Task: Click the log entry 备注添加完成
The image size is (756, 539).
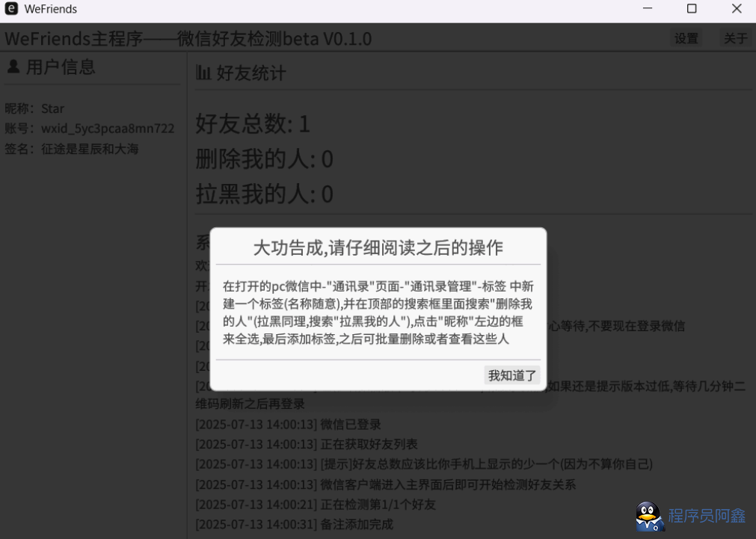Action: (294, 525)
